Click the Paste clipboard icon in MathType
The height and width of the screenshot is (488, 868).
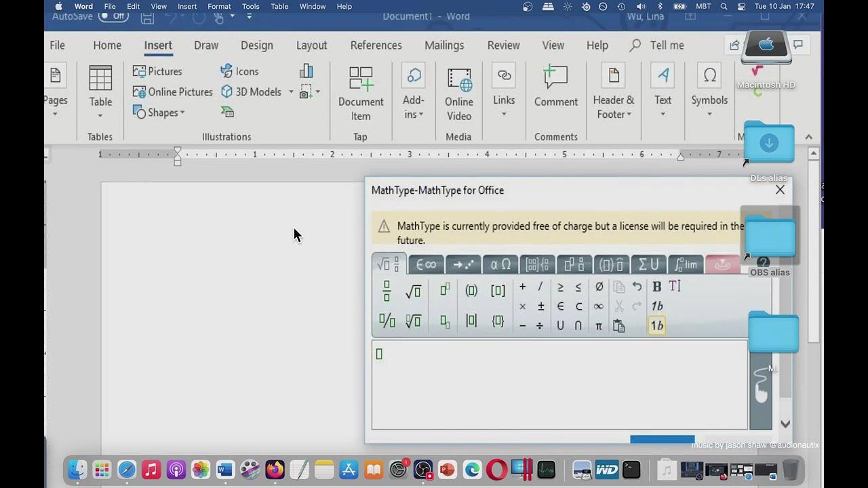(618, 326)
